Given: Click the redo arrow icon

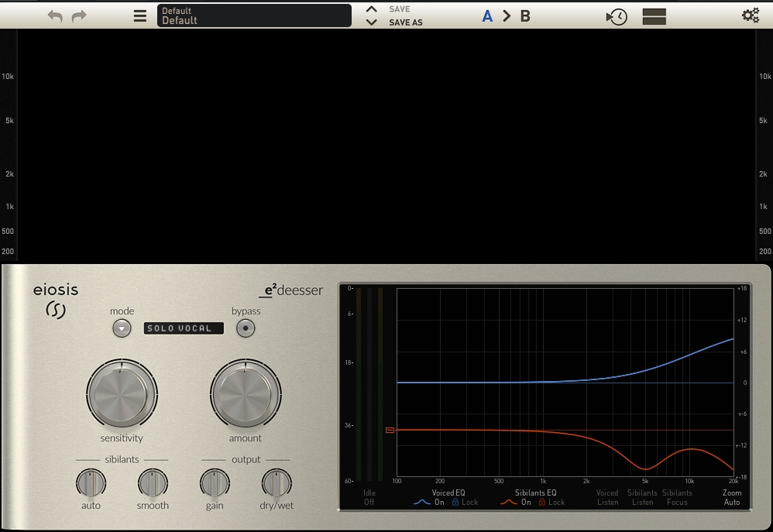Looking at the screenshot, I should (79, 15).
